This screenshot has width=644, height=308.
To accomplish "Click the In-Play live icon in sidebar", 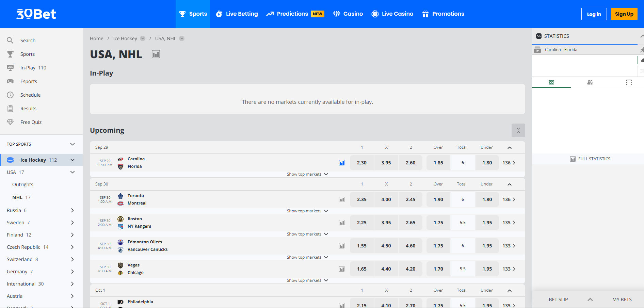I will pyautogui.click(x=10, y=68).
